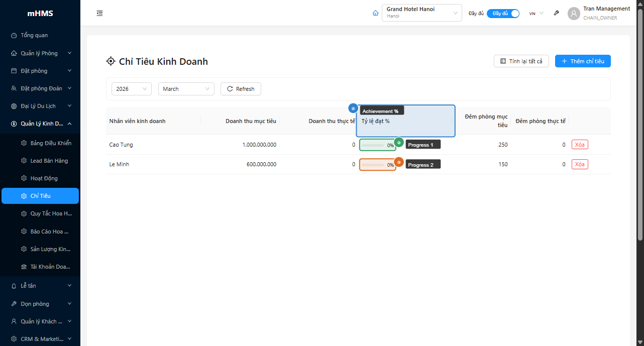The image size is (644, 346).
Task: Go to Bảng Điều Khiển page
Action: [x=50, y=143]
